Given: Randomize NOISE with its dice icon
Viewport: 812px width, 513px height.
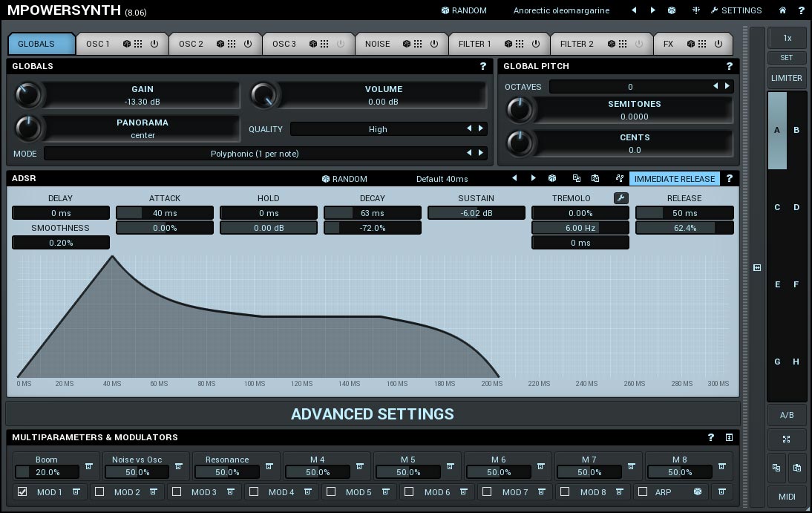Looking at the screenshot, I should click(407, 44).
